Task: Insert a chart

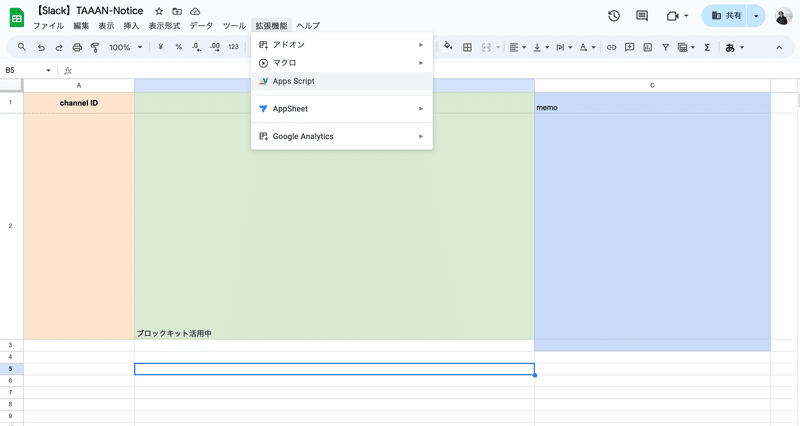Action: tap(647, 47)
